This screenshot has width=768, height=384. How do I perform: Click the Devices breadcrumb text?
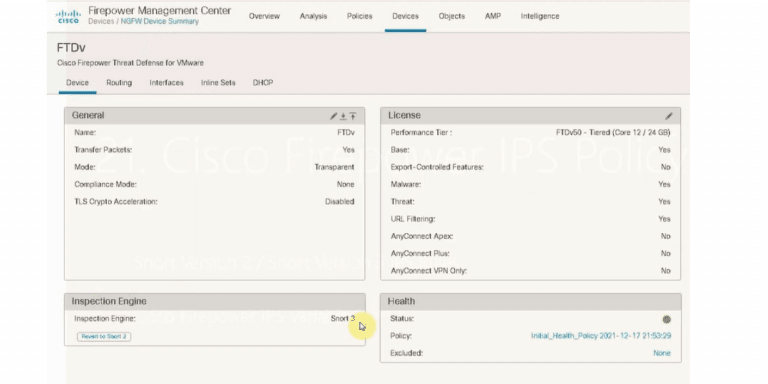[101, 22]
